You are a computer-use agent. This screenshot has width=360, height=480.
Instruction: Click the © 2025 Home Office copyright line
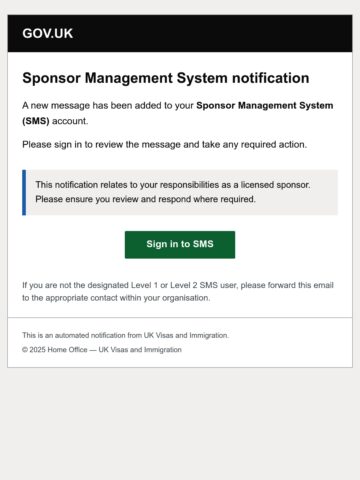tap(102, 350)
